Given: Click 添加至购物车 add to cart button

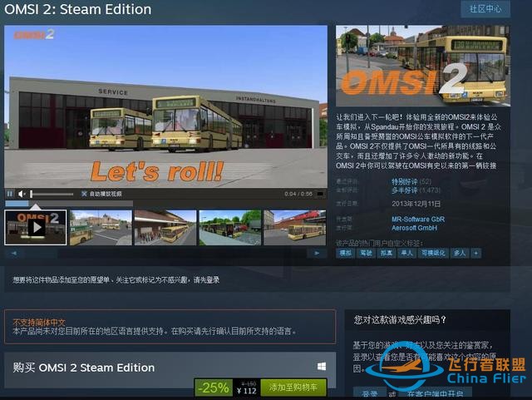Looking at the screenshot, I should (x=293, y=388).
